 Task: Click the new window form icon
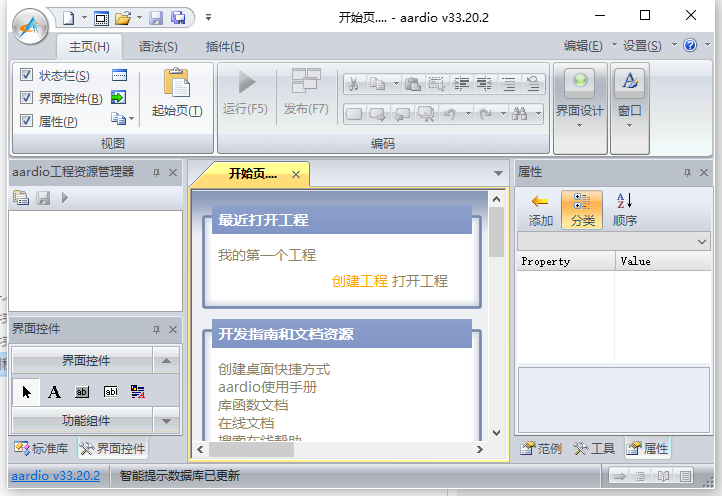101,18
